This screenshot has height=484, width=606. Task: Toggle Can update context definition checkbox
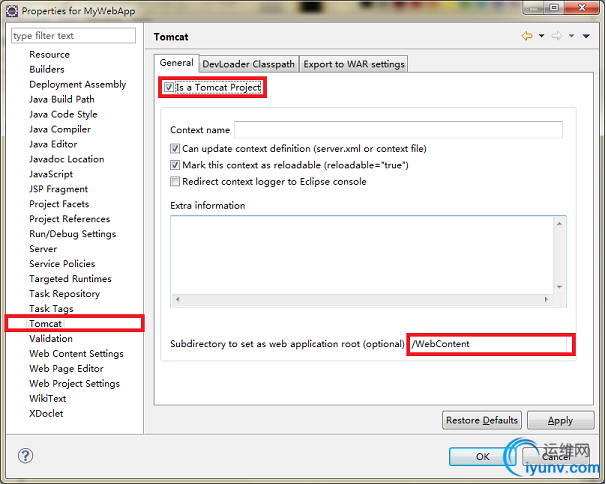tap(175, 148)
